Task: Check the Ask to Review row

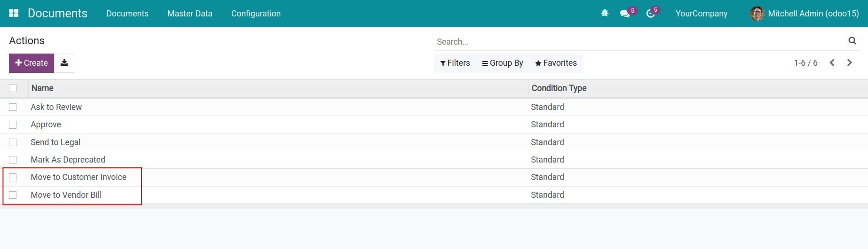Action: click(13, 107)
